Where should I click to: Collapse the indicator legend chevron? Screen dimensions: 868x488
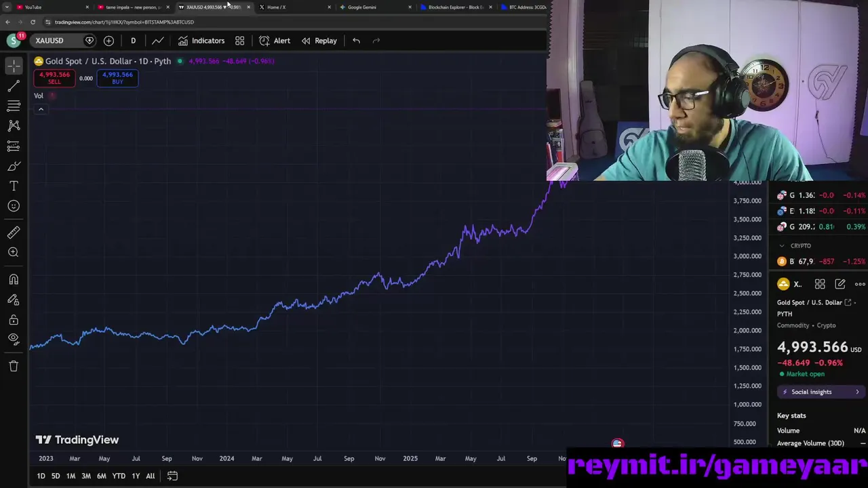[x=41, y=109]
